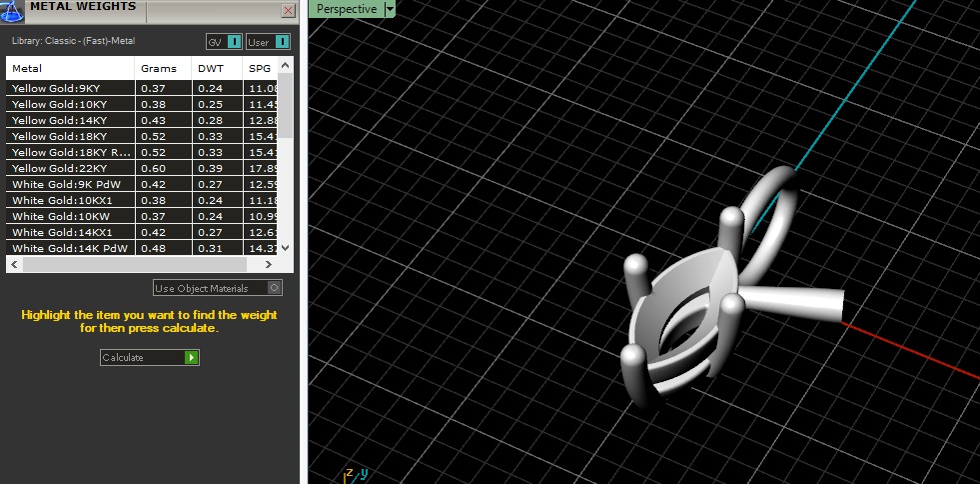Click the horizontal scroll right arrow
Screen dimensions: 980x484
pyautogui.click(x=269, y=265)
